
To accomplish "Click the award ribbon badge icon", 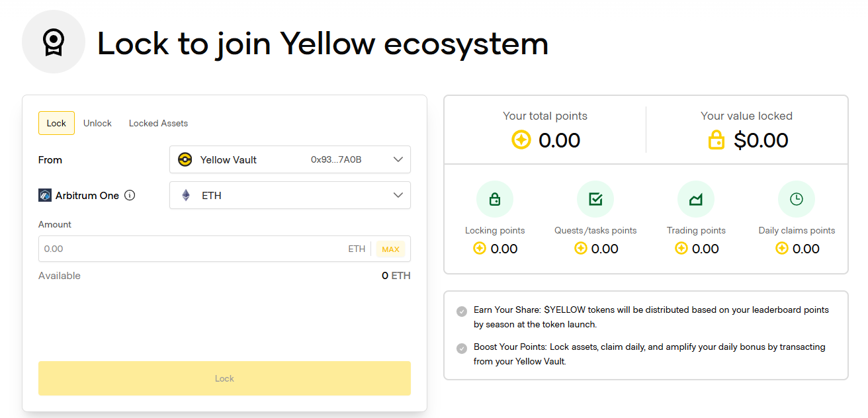I will 54,42.
